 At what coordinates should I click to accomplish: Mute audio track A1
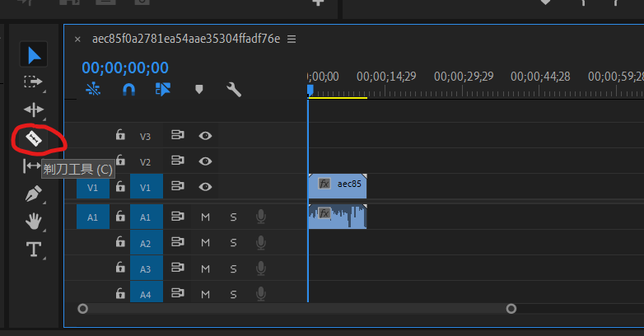(x=205, y=217)
